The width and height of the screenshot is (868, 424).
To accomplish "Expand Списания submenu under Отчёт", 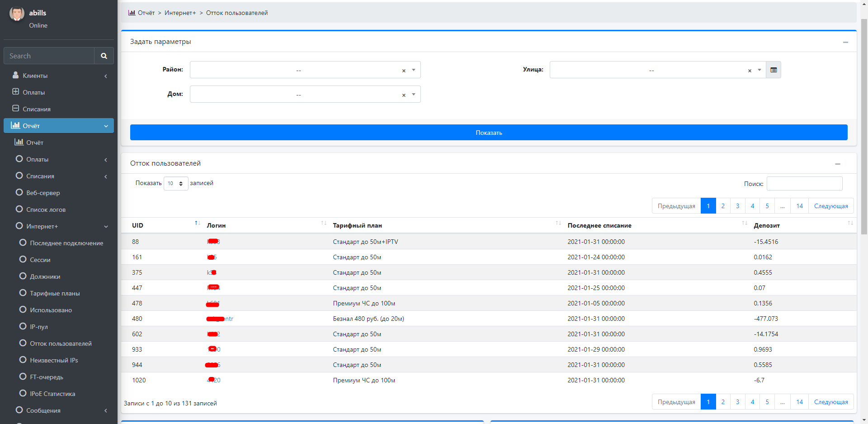I will click(x=59, y=176).
